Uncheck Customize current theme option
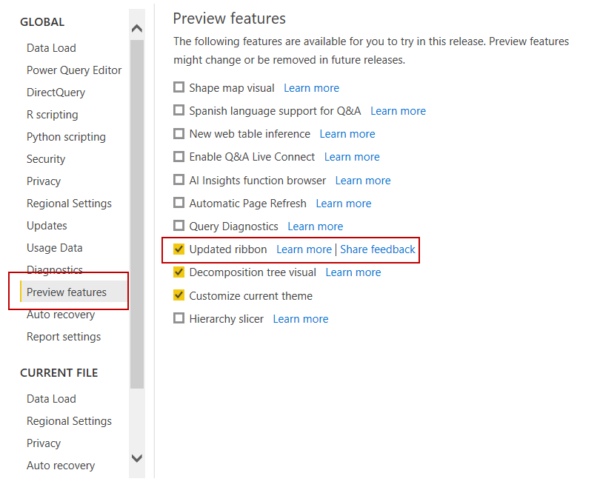The image size is (600, 490). [x=179, y=295]
